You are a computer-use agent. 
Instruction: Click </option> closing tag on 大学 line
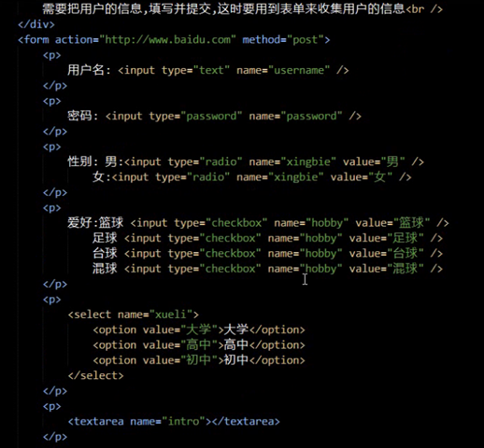[x=277, y=329]
